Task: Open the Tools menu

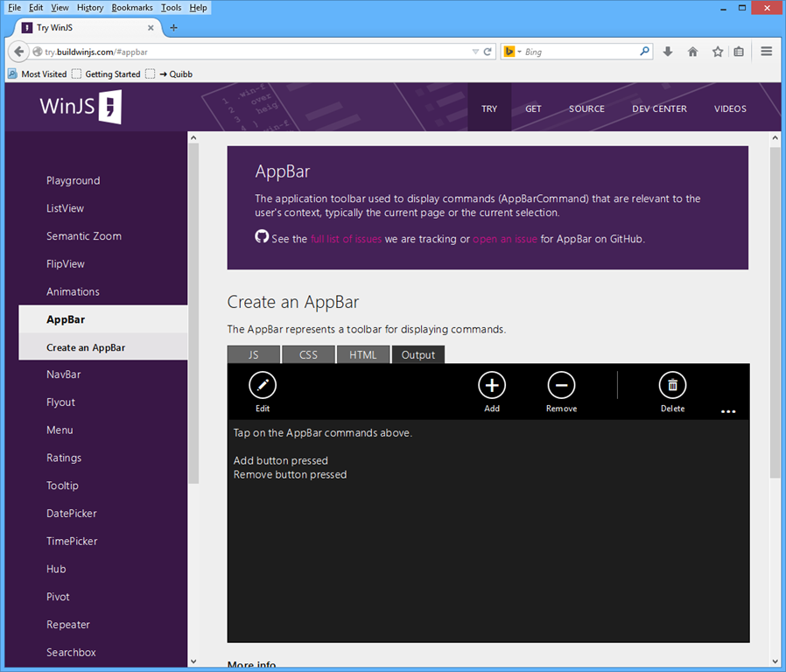Action: tap(171, 8)
